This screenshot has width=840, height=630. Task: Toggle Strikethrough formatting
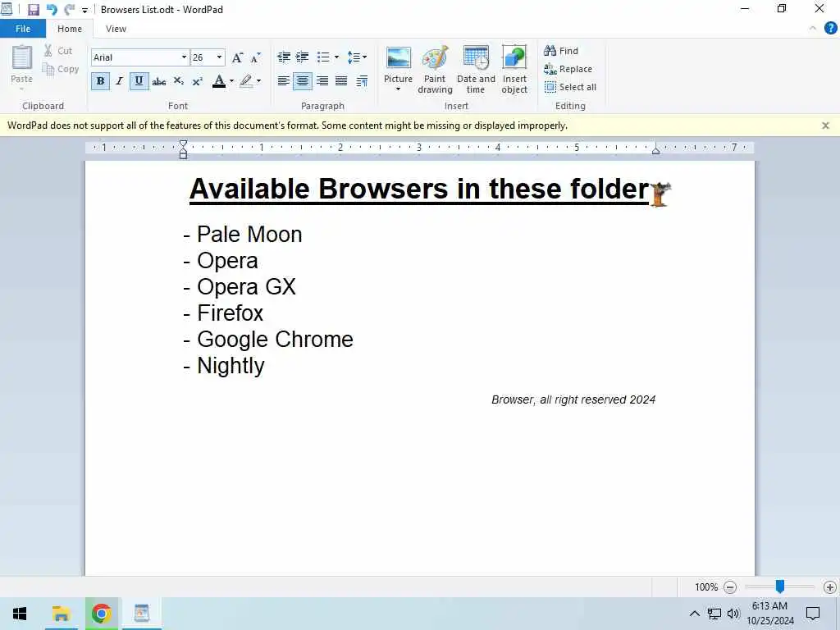click(158, 81)
